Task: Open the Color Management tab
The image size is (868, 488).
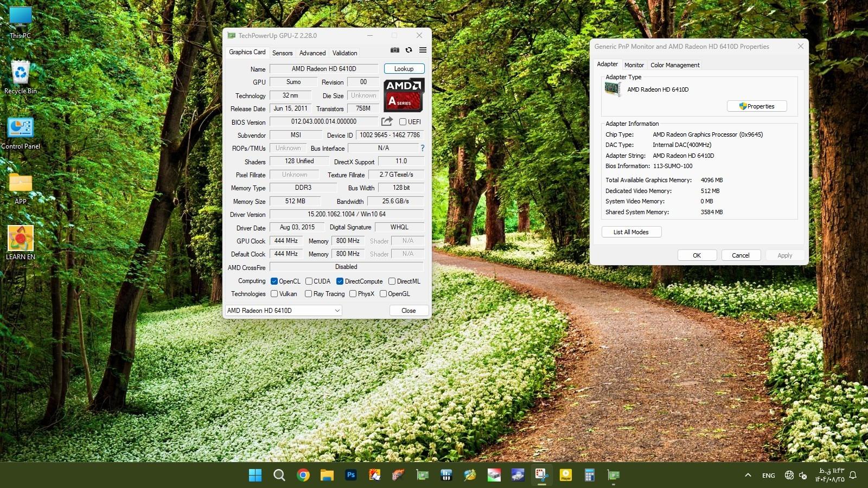Action: 675,65
